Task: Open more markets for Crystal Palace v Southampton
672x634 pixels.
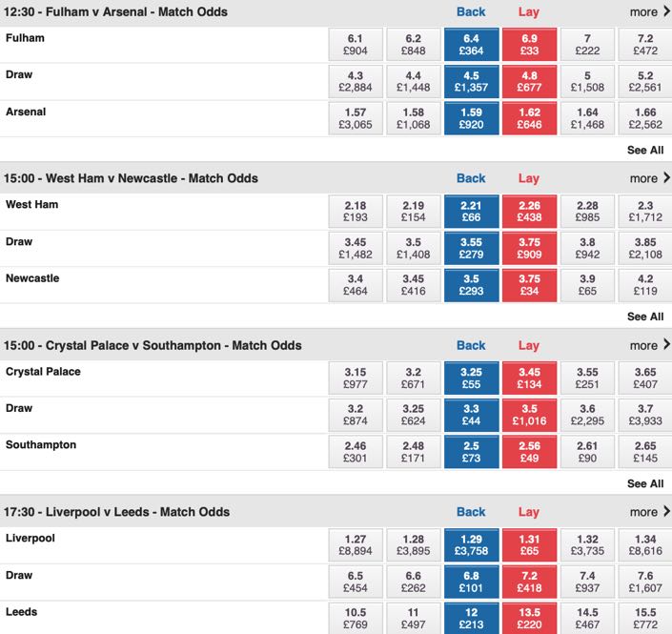Action: (x=650, y=345)
